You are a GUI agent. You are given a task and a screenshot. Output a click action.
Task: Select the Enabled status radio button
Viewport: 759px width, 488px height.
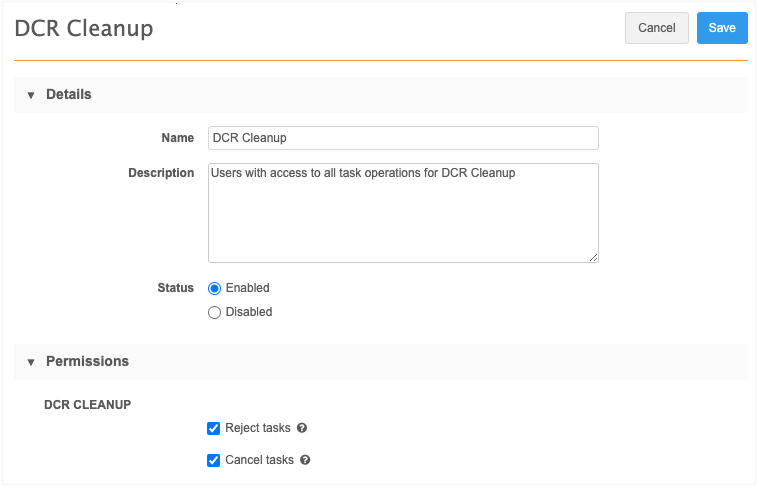point(214,288)
